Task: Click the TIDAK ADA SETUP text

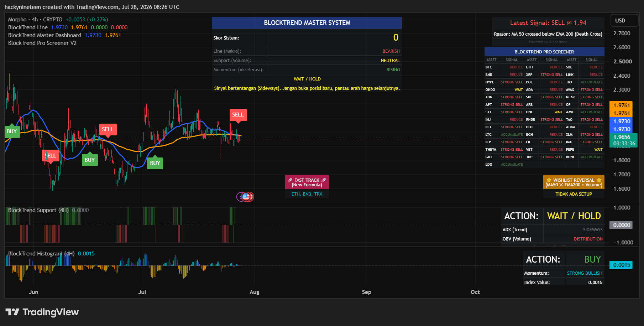Action: pyautogui.click(x=574, y=194)
